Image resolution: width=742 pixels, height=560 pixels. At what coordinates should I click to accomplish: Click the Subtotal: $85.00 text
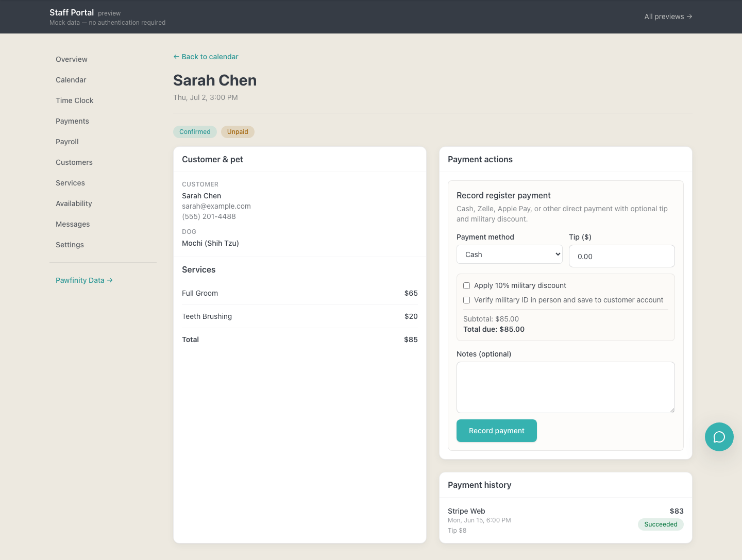tap(491, 319)
